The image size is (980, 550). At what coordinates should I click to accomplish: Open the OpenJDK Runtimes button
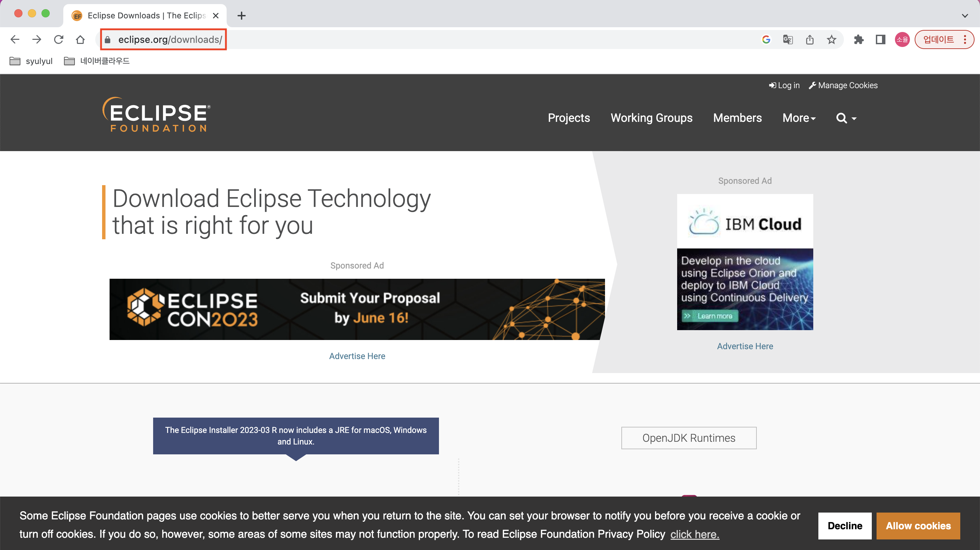click(689, 438)
